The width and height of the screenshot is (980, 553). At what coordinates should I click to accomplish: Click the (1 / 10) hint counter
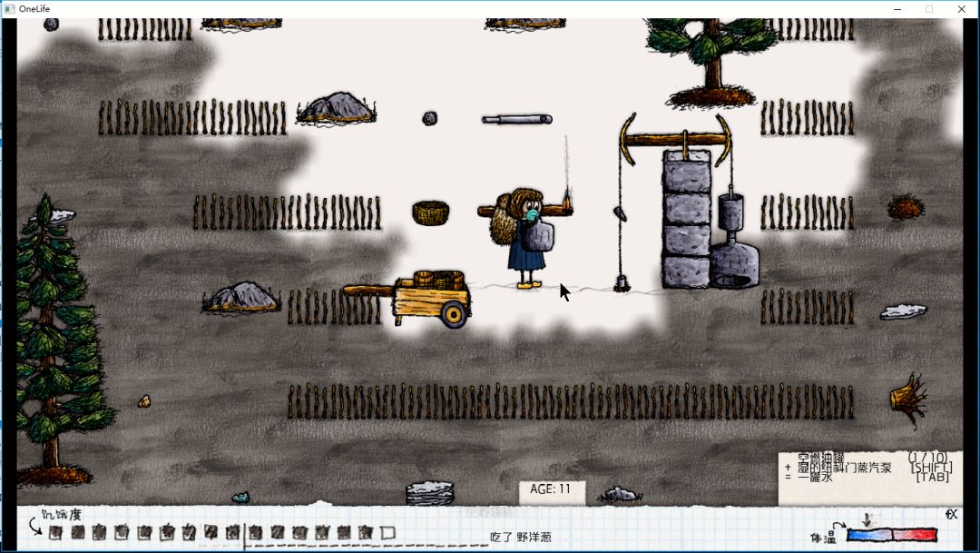click(927, 458)
